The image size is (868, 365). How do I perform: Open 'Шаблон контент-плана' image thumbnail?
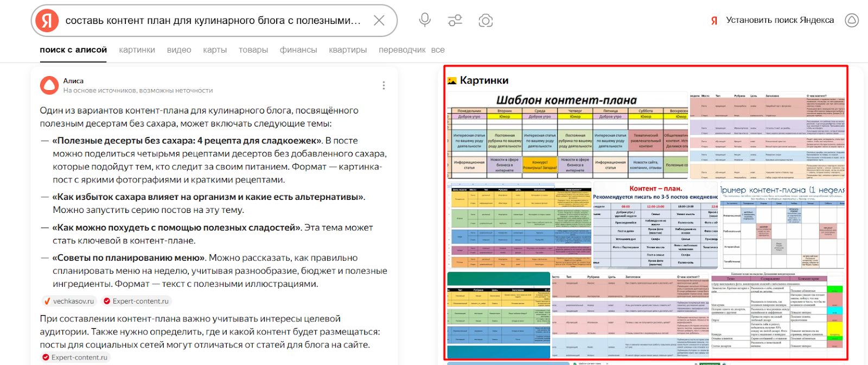pos(567,136)
